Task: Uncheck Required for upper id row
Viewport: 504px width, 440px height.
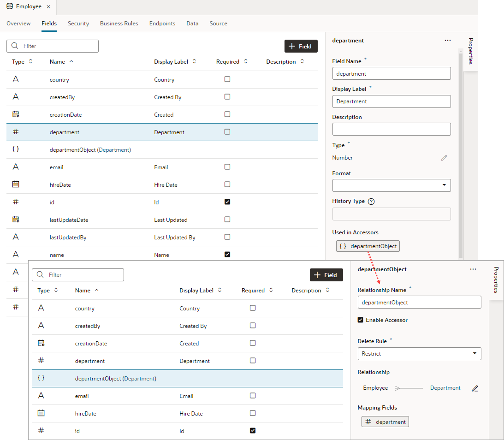Action: 227,202
